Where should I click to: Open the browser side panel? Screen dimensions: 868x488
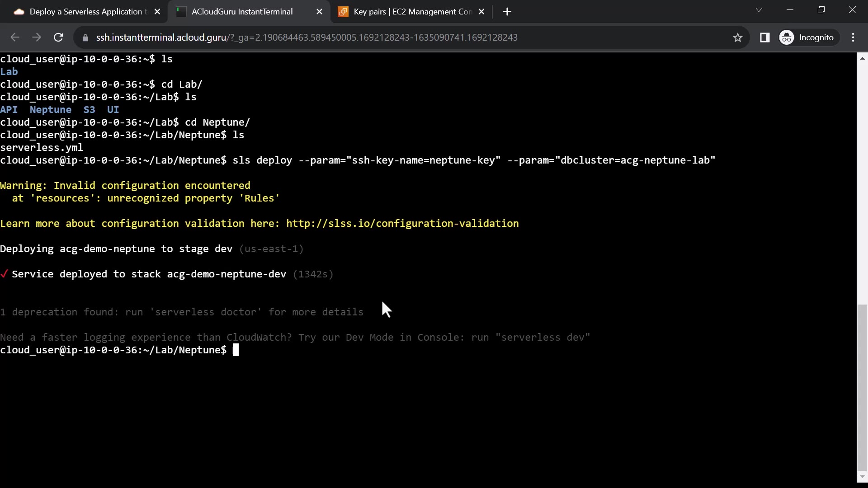(764, 38)
